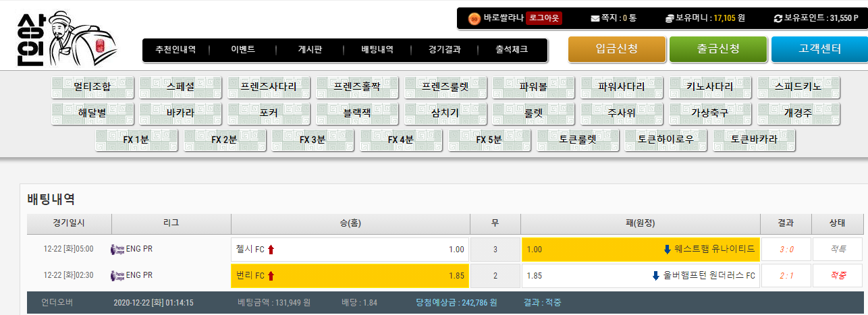Click the orange user level badge icon
The image size is (868, 315).
474,19
